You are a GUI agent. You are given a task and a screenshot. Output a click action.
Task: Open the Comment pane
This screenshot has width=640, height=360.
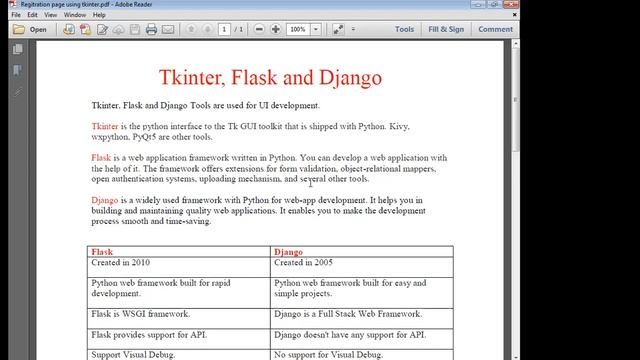point(495,29)
